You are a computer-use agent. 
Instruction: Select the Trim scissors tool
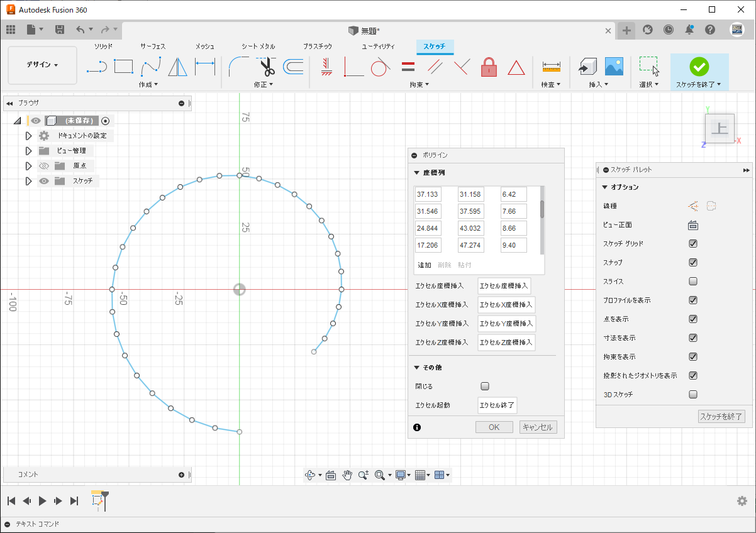(267, 66)
